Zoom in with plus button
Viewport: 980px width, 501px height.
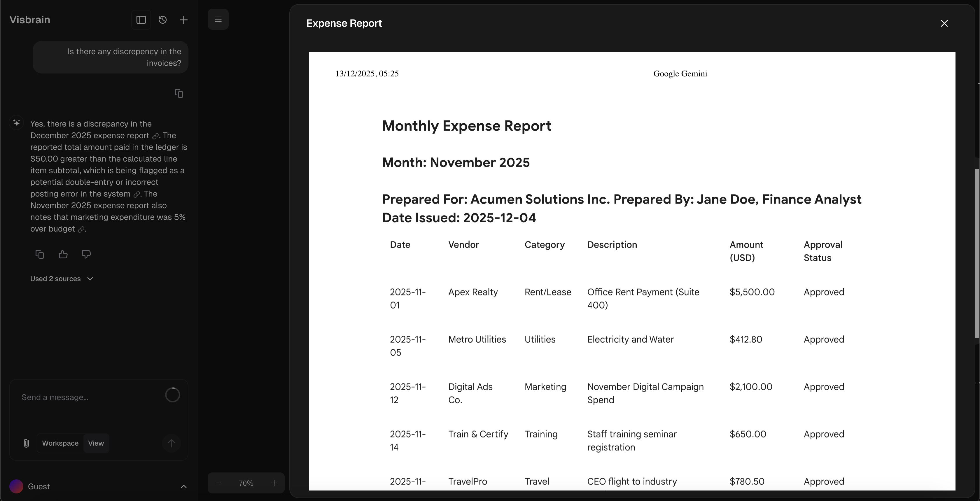coord(274,483)
